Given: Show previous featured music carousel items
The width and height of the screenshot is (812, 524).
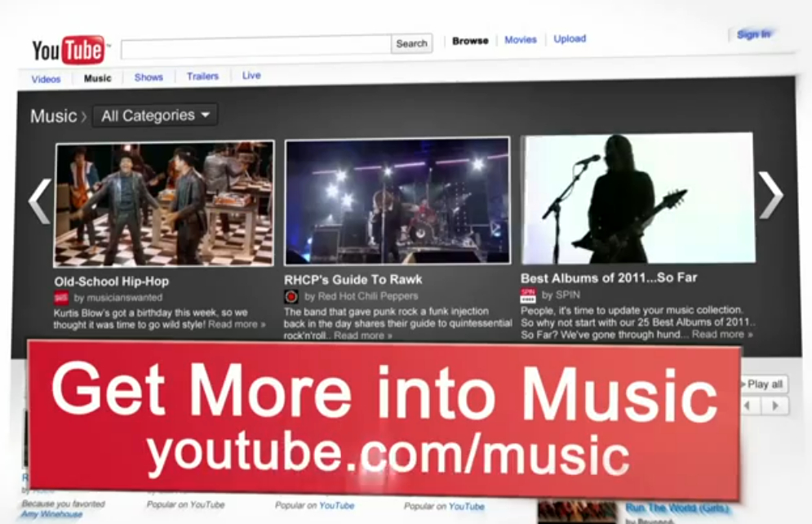Looking at the screenshot, I should point(40,202).
